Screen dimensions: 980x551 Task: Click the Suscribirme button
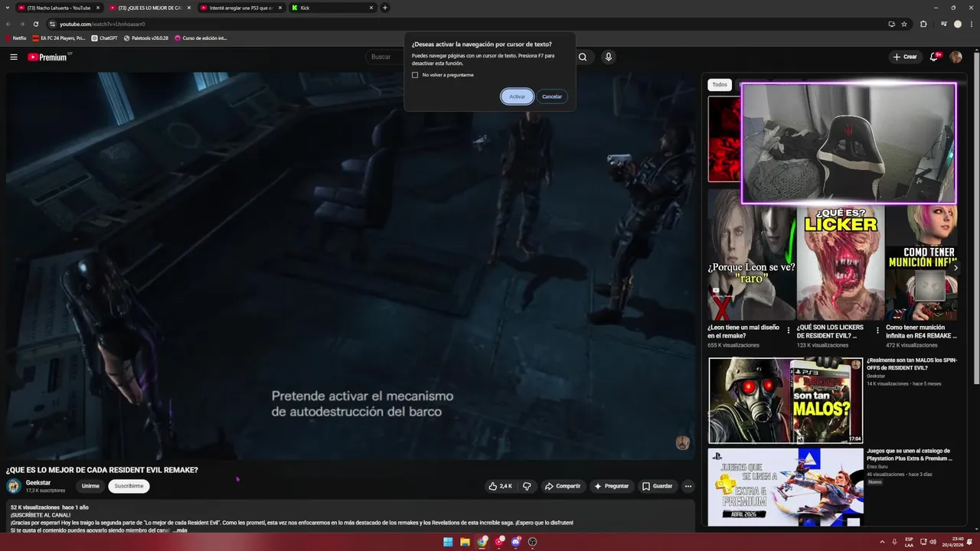[x=129, y=486]
